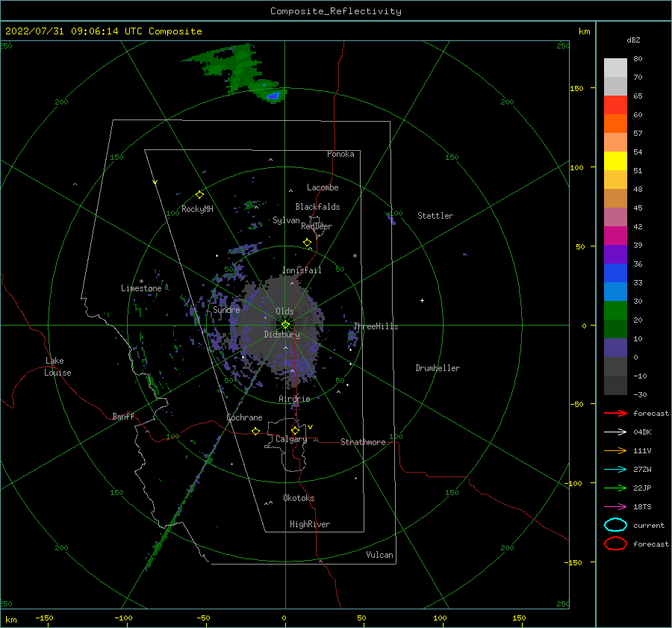The height and width of the screenshot is (628, 672).
Task: Click the 51 dBZ yellow color swatch
Action: click(x=615, y=161)
